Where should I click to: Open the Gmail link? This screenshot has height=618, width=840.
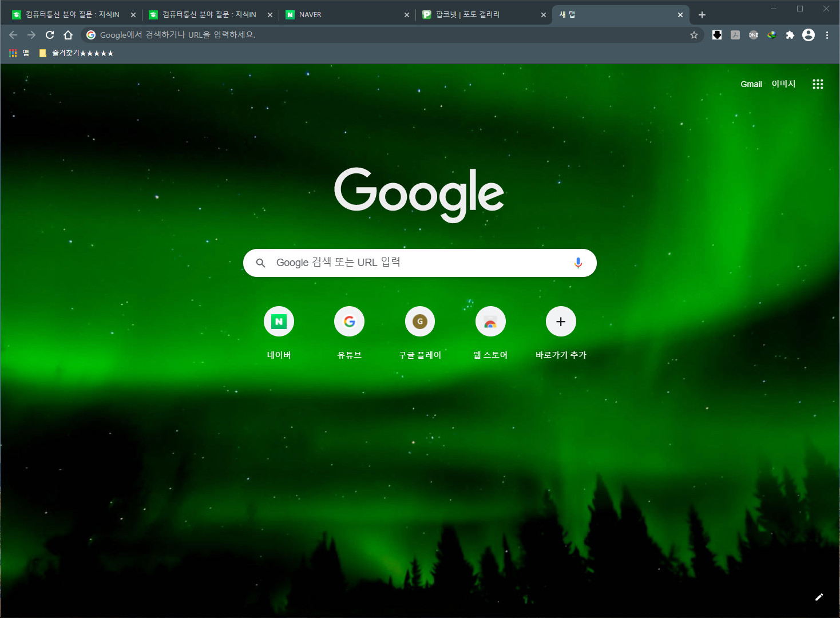click(x=751, y=84)
